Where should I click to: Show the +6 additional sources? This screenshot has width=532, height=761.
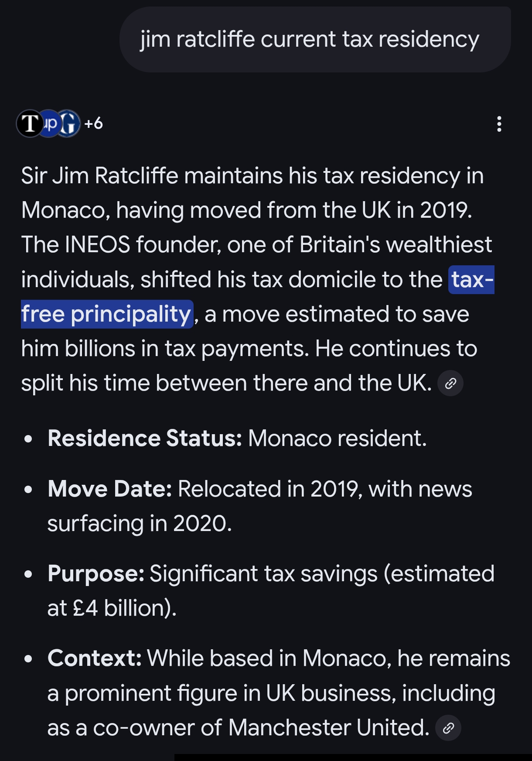94,123
